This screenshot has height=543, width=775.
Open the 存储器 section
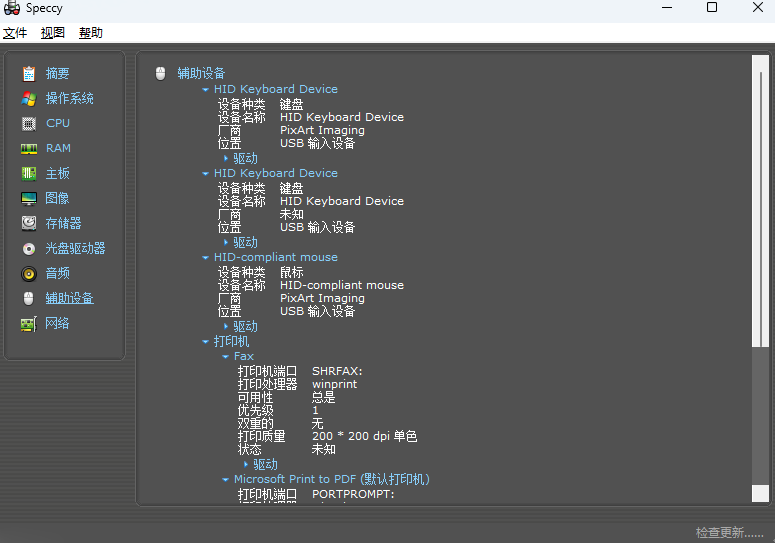pyautogui.click(x=63, y=223)
